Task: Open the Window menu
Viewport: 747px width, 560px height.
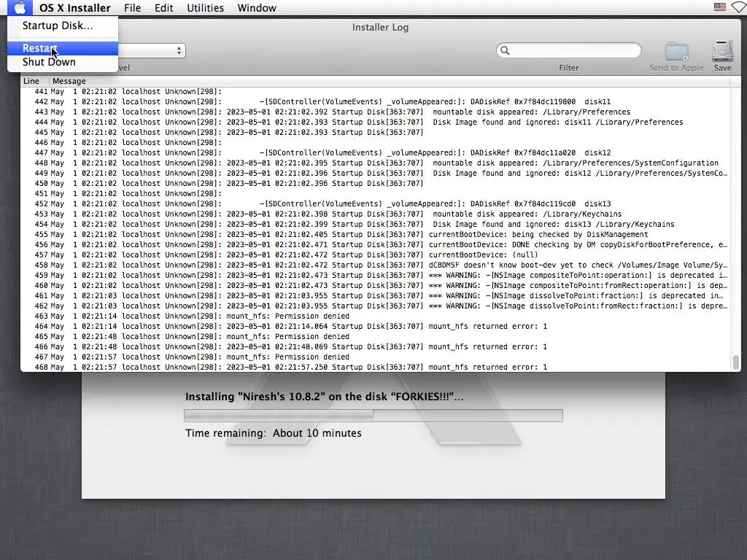Action: point(257,7)
